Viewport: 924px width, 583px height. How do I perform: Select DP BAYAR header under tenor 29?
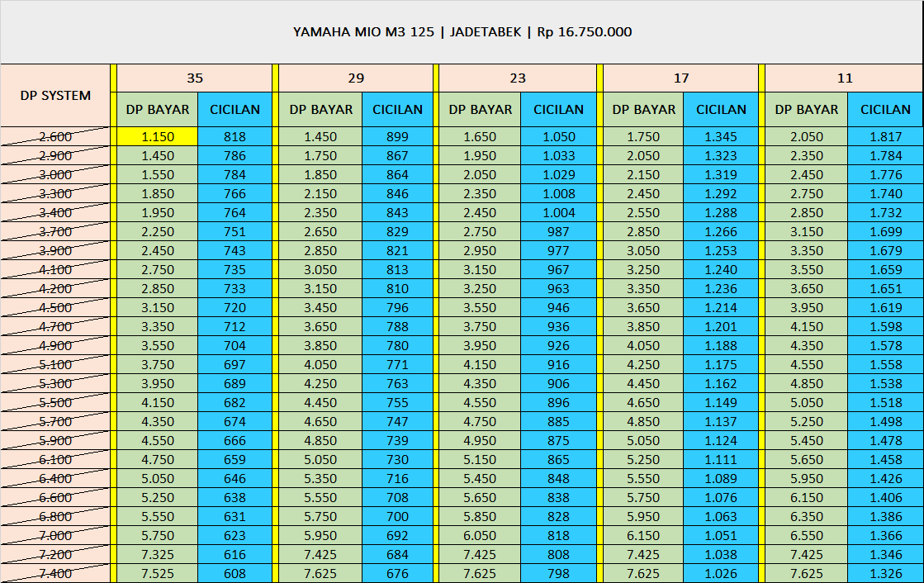point(320,110)
